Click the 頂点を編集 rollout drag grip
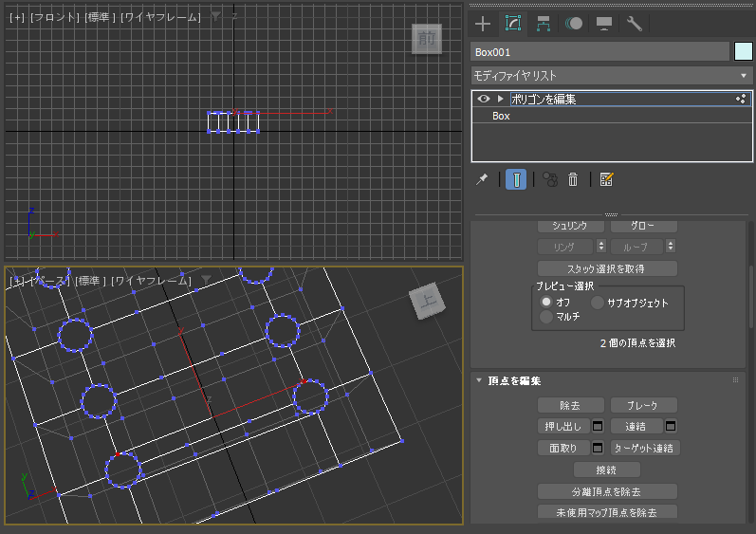Screen dimensions: 756x534 click(735, 380)
